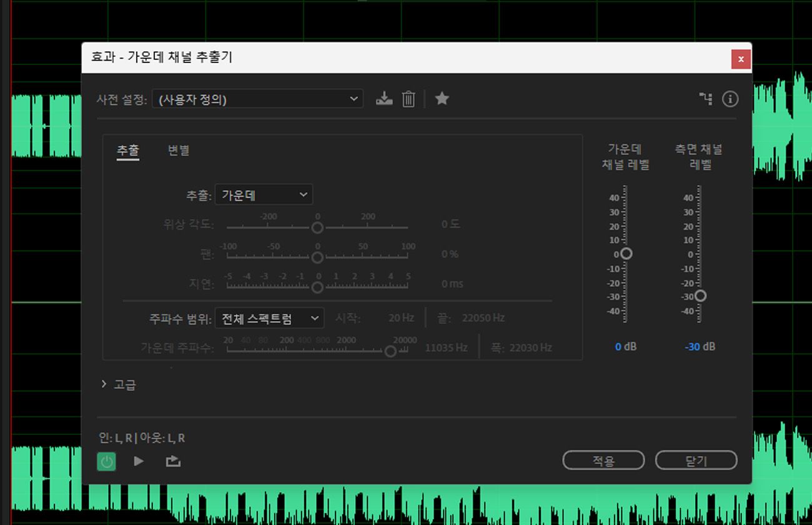Select the 추출 tab

128,150
